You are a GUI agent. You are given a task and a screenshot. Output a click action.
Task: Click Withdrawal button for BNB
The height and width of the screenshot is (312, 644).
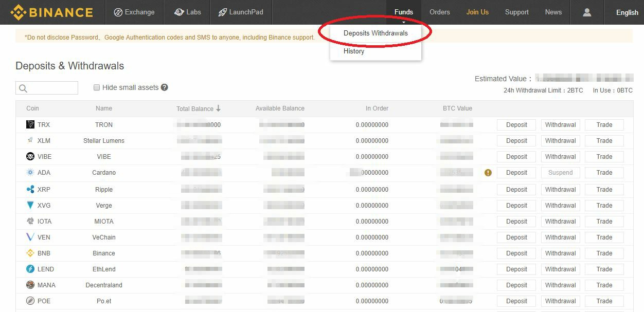561,253
